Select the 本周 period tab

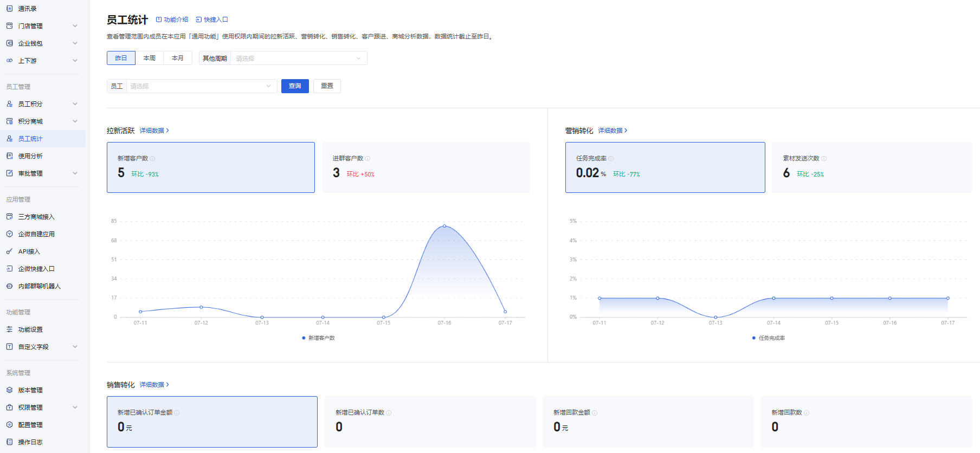pos(150,58)
